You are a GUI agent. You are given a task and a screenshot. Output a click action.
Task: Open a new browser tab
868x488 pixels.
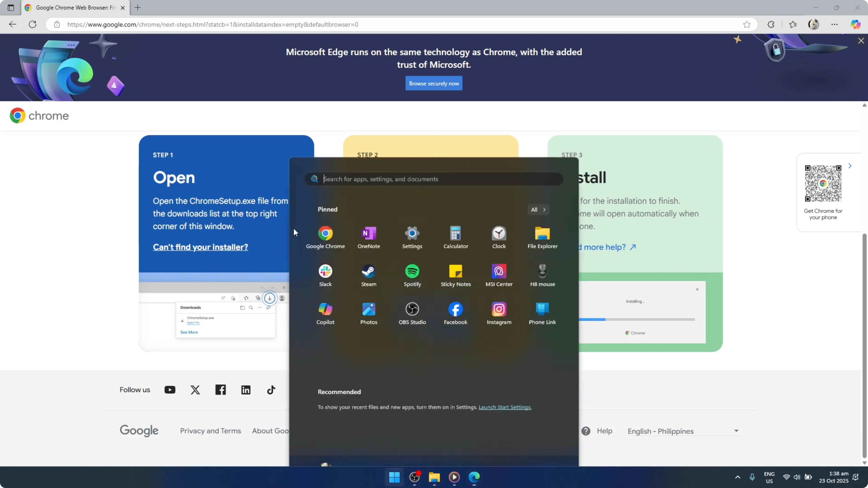click(x=138, y=7)
